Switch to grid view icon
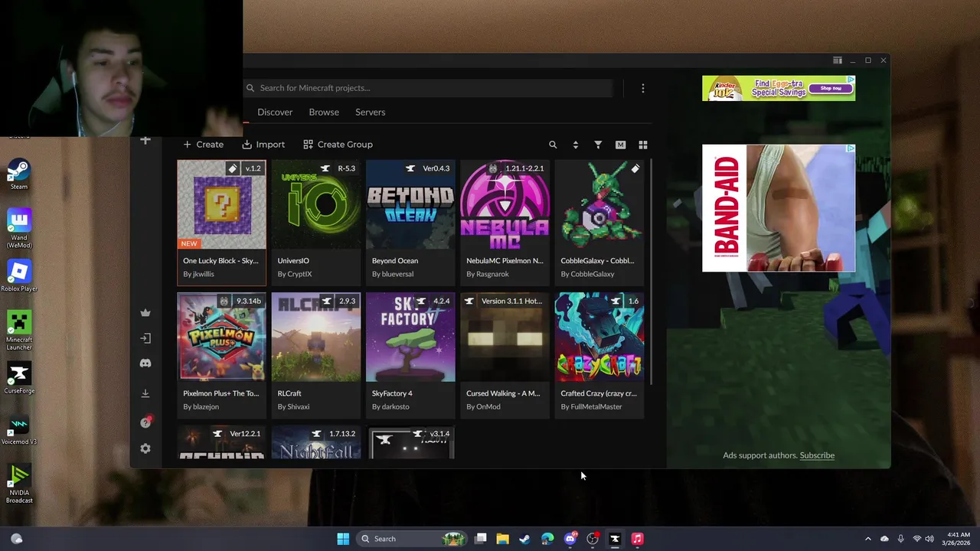The height and width of the screenshot is (551, 980). point(643,145)
